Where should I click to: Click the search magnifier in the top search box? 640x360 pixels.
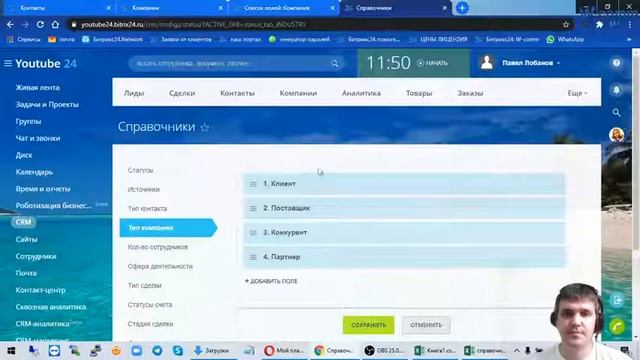[334, 63]
